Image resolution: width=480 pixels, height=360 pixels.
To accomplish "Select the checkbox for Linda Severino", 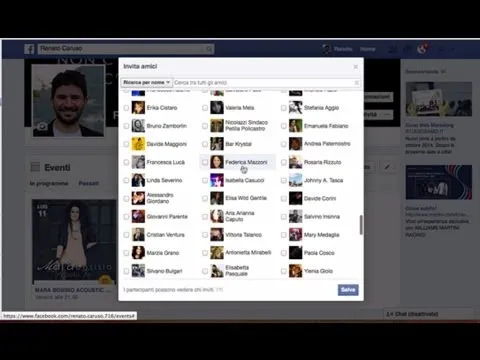I will (x=126, y=180).
